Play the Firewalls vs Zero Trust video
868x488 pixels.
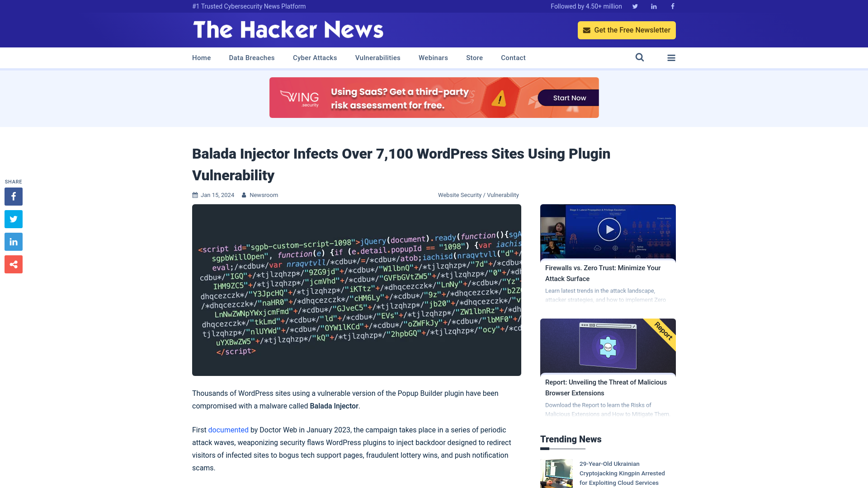(608, 230)
